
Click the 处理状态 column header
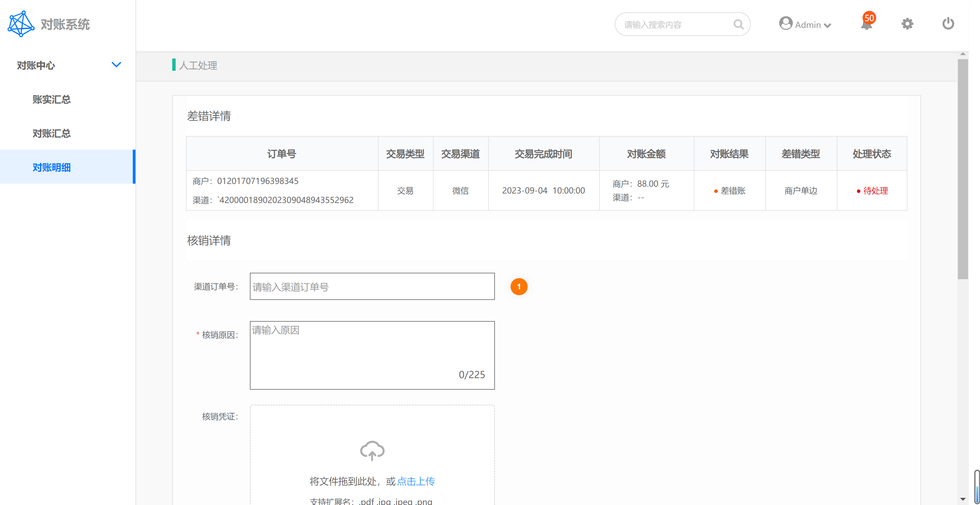coord(871,154)
